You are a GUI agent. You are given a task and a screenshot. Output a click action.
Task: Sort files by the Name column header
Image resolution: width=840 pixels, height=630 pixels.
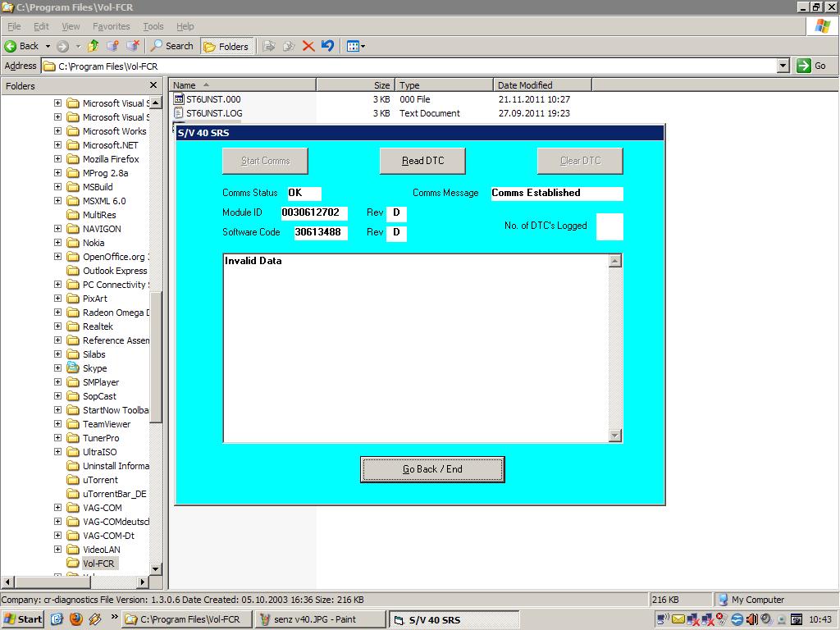tap(243, 85)
